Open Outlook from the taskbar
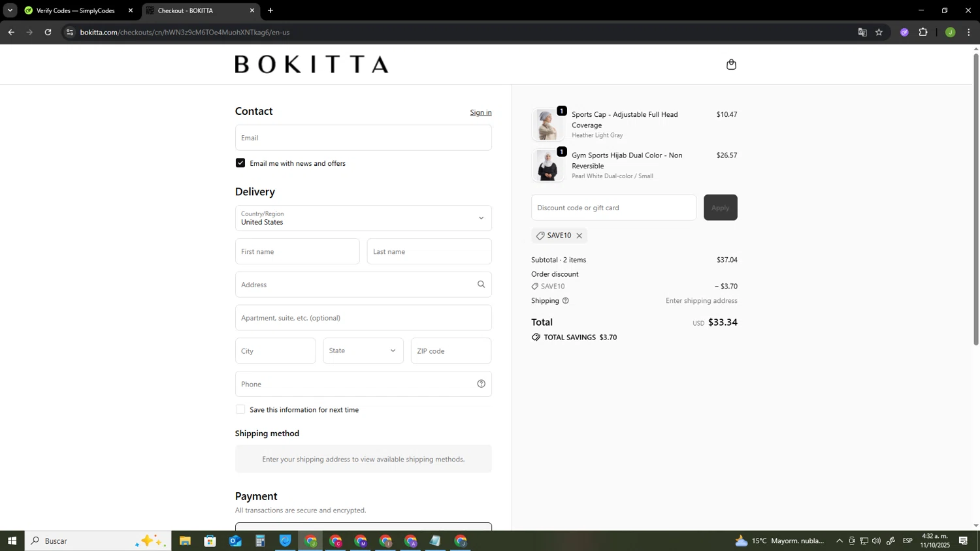 (235, 541)
